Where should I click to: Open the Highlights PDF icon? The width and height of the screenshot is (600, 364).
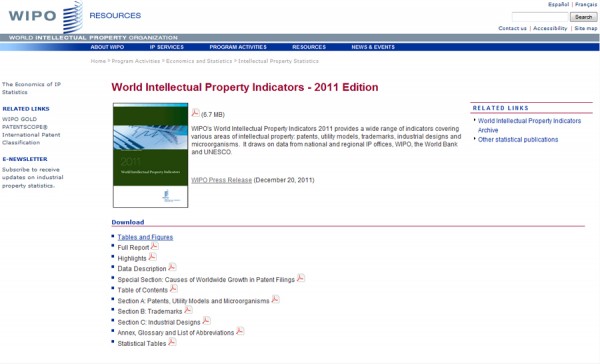pyautogui.click(x=152, y=256)
